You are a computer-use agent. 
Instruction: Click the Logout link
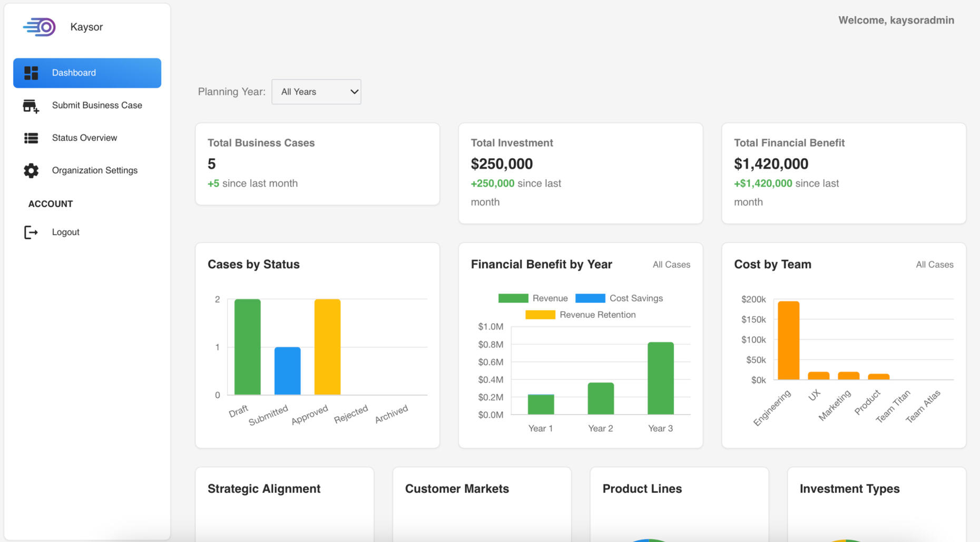[65, 232]
